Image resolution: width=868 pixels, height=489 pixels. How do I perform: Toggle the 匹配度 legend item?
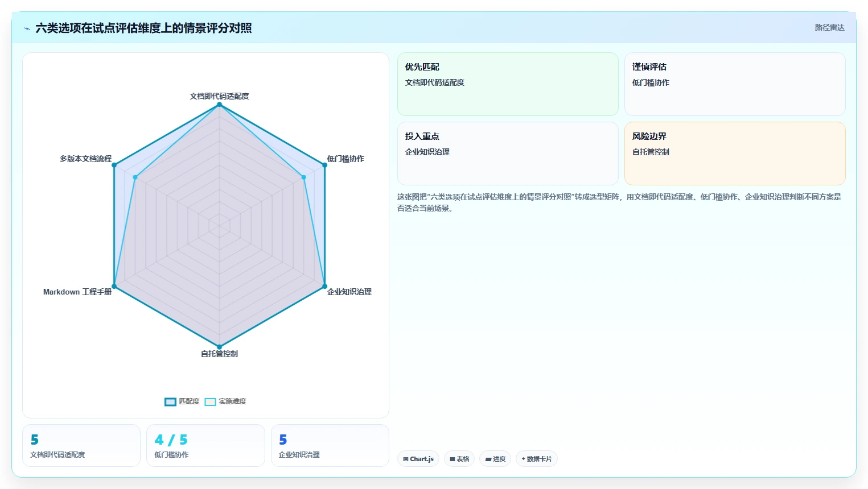point(182,401)
